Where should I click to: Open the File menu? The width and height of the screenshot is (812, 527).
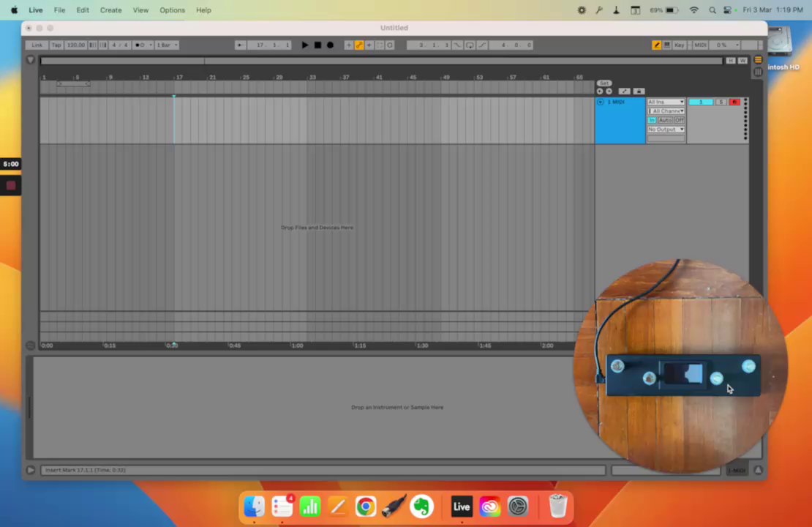coord(59,10)
